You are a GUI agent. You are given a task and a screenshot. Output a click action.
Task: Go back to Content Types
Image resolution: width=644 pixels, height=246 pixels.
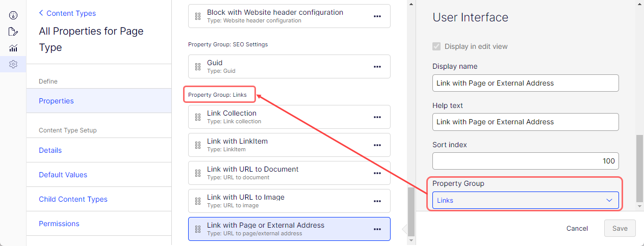pos(67,13)
